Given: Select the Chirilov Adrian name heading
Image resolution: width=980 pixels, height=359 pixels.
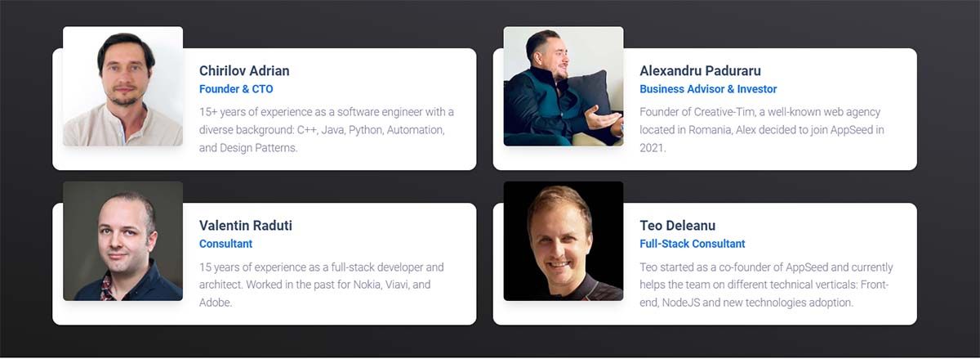Looking at the screenshot, I should click(244, 71).
